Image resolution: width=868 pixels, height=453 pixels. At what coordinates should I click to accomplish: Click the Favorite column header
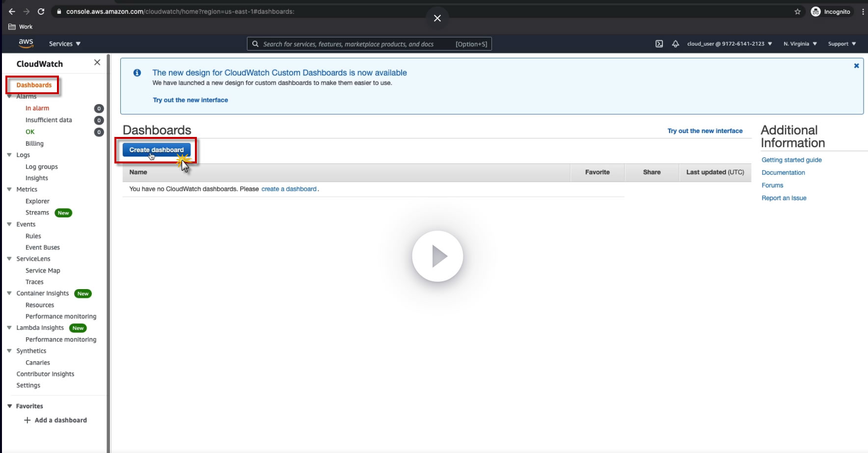click(x=597, y=172)
